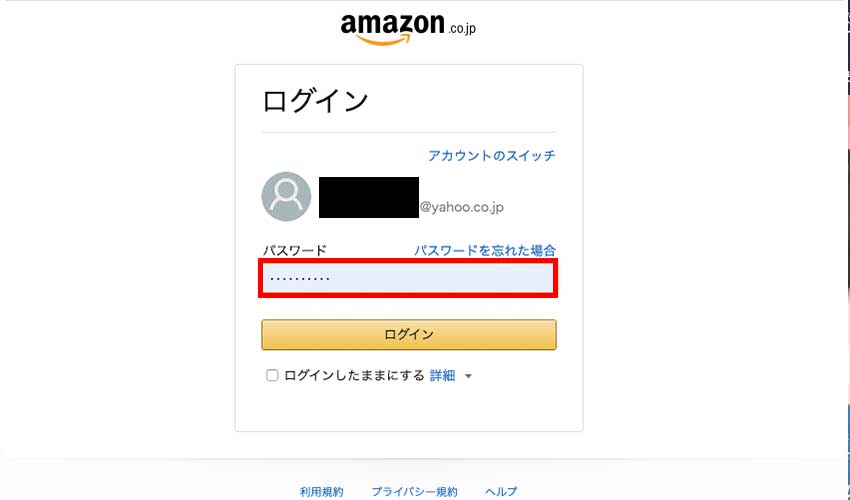Go to the ヘルプ footer link
This screenshot has width=850, height=500.
(501, 492)
